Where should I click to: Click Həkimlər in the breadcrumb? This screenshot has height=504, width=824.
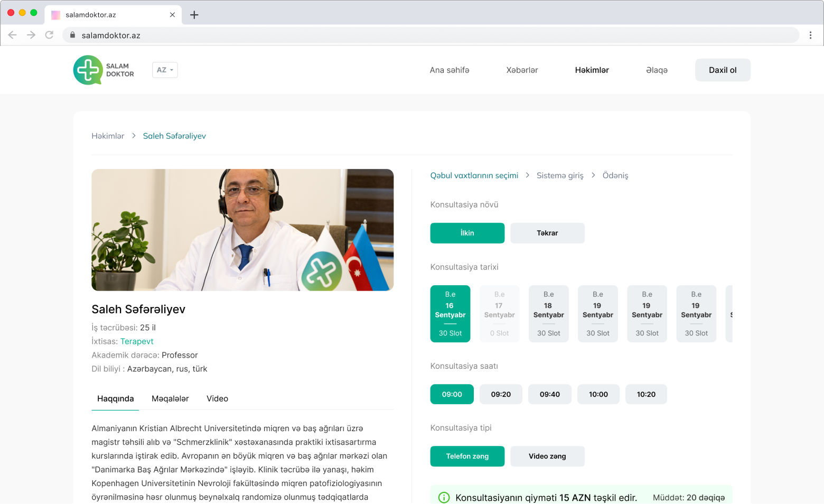click(x=108, y=136)
